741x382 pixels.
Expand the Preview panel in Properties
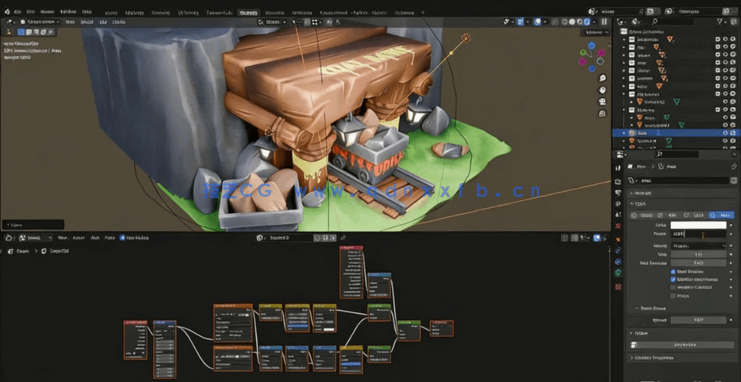[x=683, y=193]
